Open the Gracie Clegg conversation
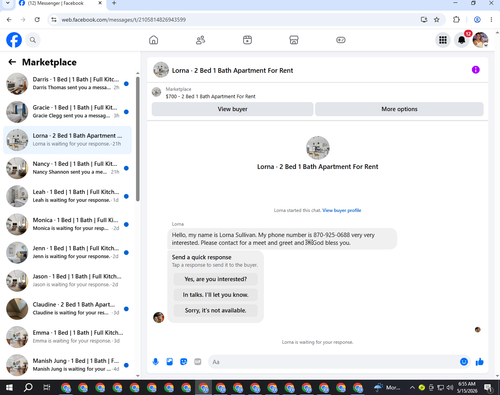Screen dimensions: 500x395 tap(67, 112)
